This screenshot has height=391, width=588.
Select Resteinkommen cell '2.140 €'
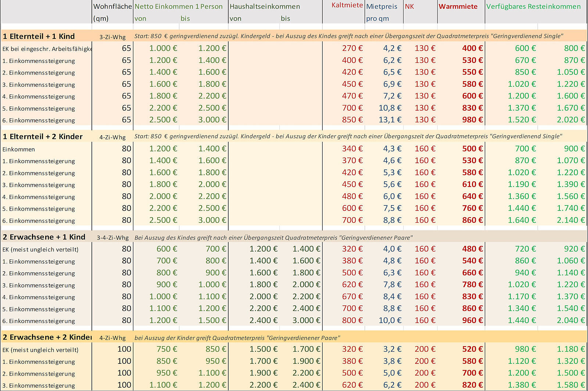(571, 220)
